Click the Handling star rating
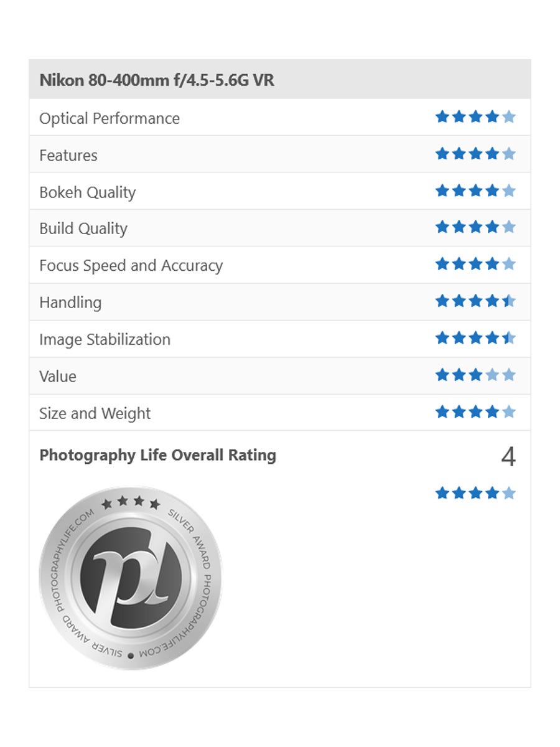The image size is (560, 747). click(475, 301)
